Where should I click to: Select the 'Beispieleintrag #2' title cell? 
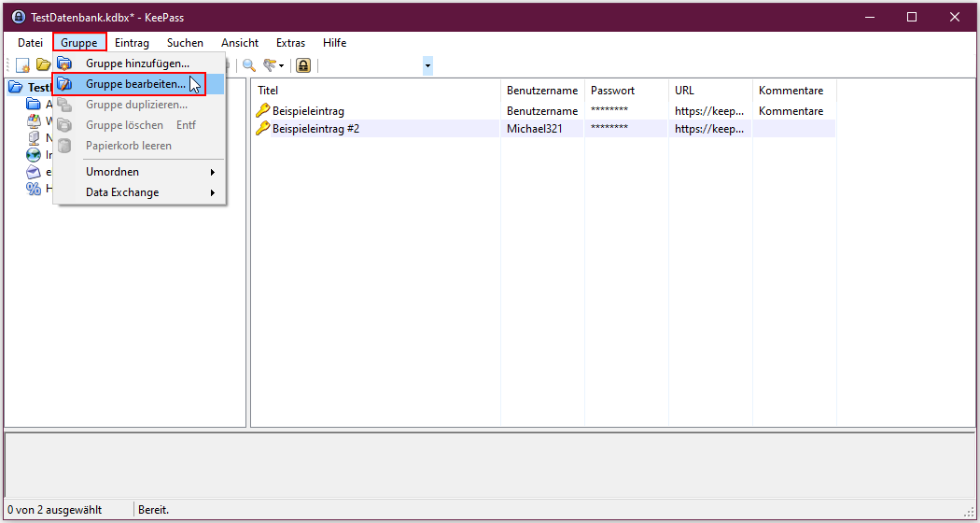(315, 128)
